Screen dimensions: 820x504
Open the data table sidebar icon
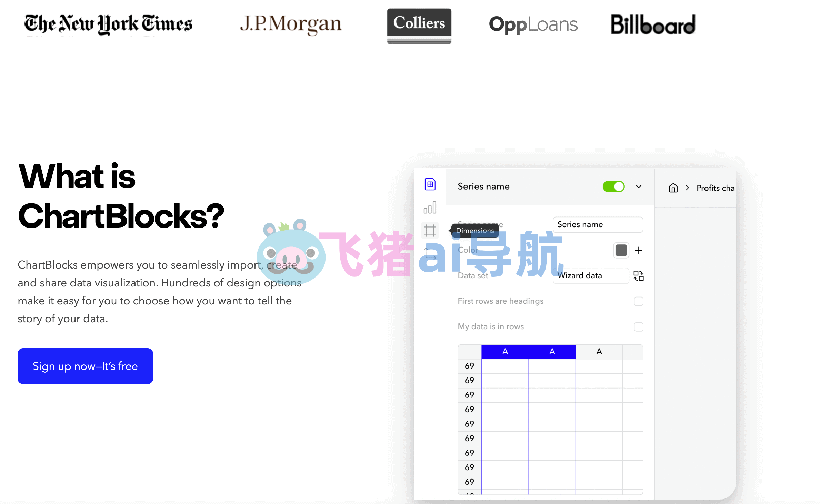pos(430,184)
